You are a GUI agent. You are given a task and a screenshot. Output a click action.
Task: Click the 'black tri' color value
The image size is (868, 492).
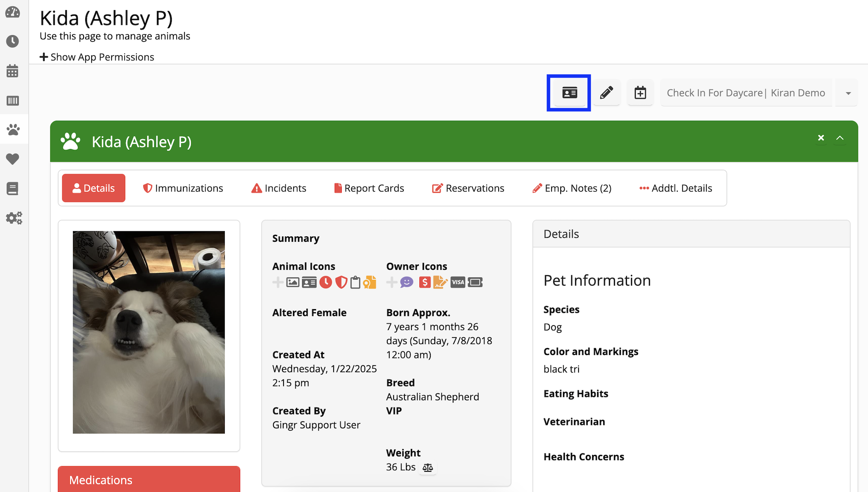561,369
